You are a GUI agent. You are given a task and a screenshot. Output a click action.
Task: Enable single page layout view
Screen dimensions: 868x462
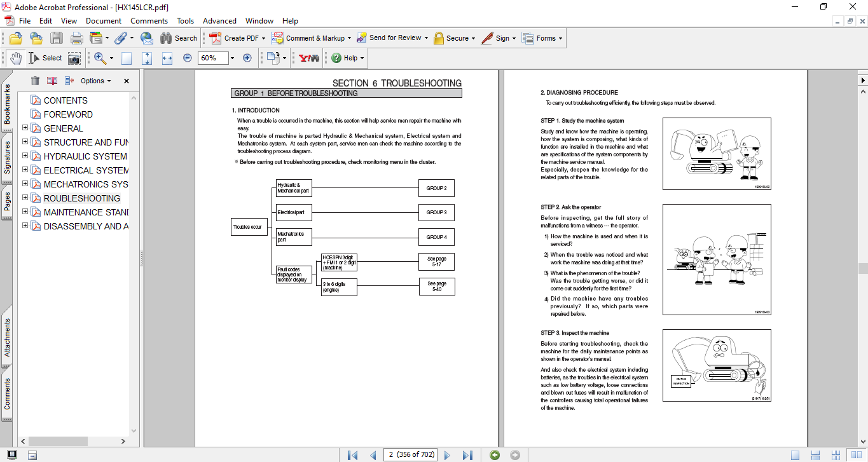795,455
